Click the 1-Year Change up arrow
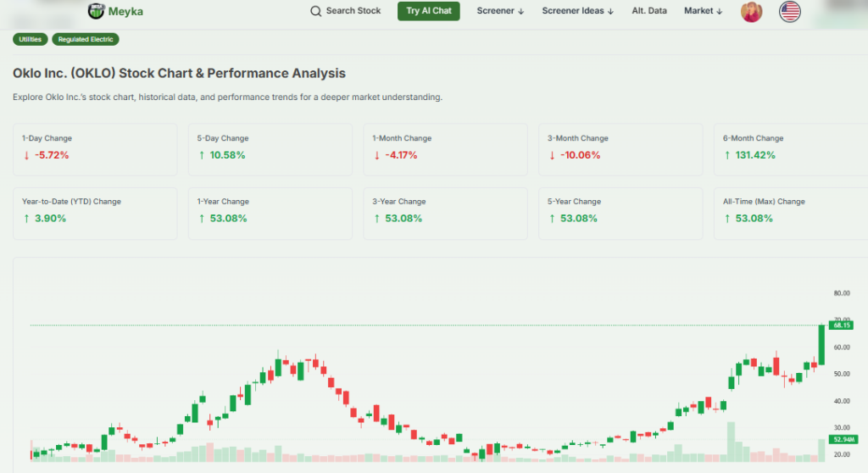Viewport: 868px width, 473px height. point(202,219)
